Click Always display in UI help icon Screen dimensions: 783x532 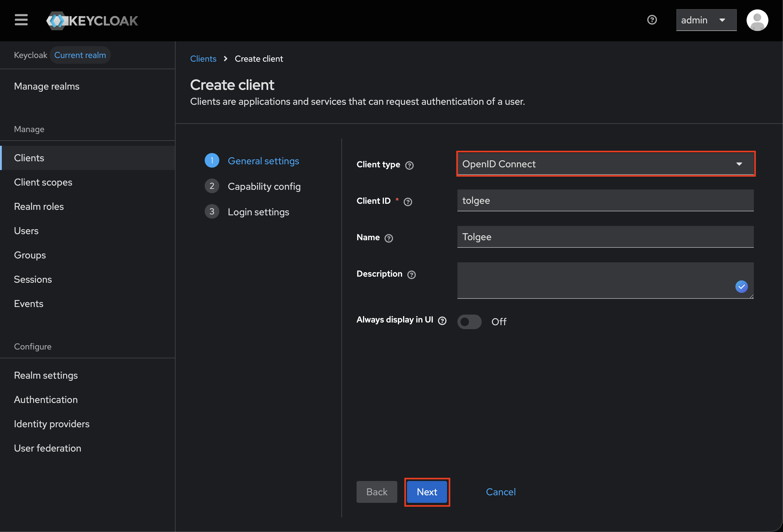tap(442, 321)
